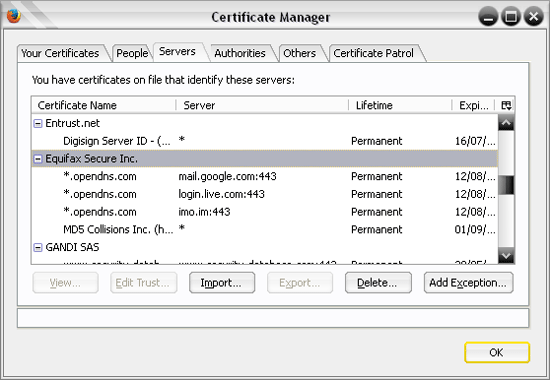Sort by the Lifetime column header
This screenshot has width=550, height=380.
400,105
